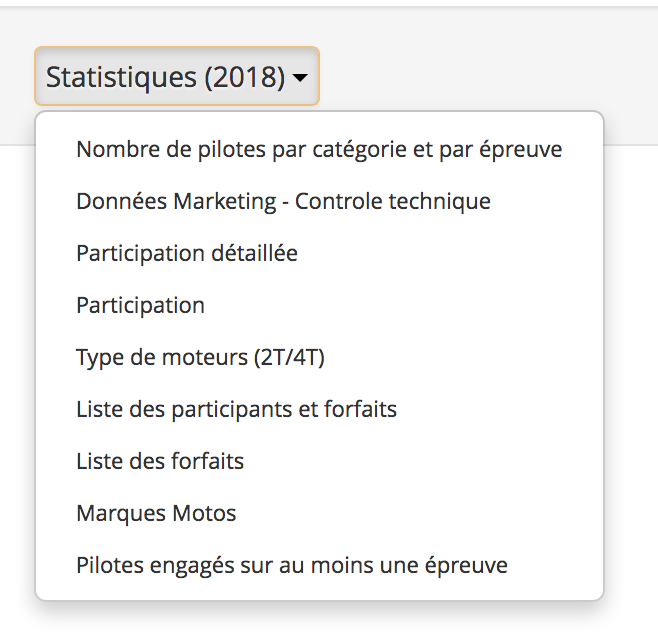This screenshot has width=658, height=642.
Task: Open the Liste des forfaits report
Action: 160,462
